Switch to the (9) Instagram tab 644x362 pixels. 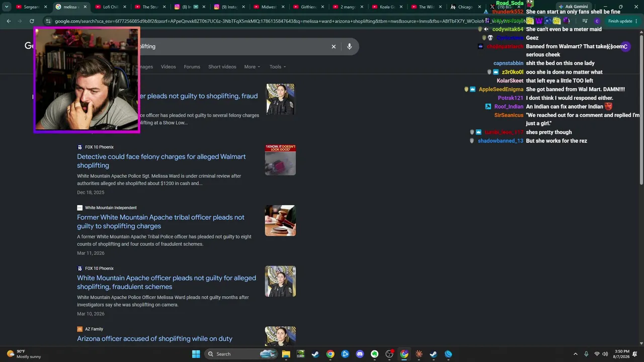click(x=229, y=7)
